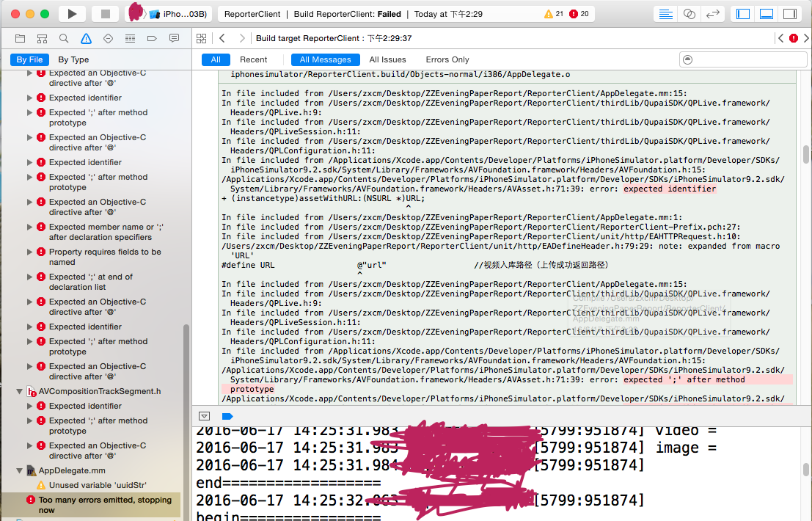Run the ReporterClient build
Viewport: 812px width, 521px height.
coord(72,14)
